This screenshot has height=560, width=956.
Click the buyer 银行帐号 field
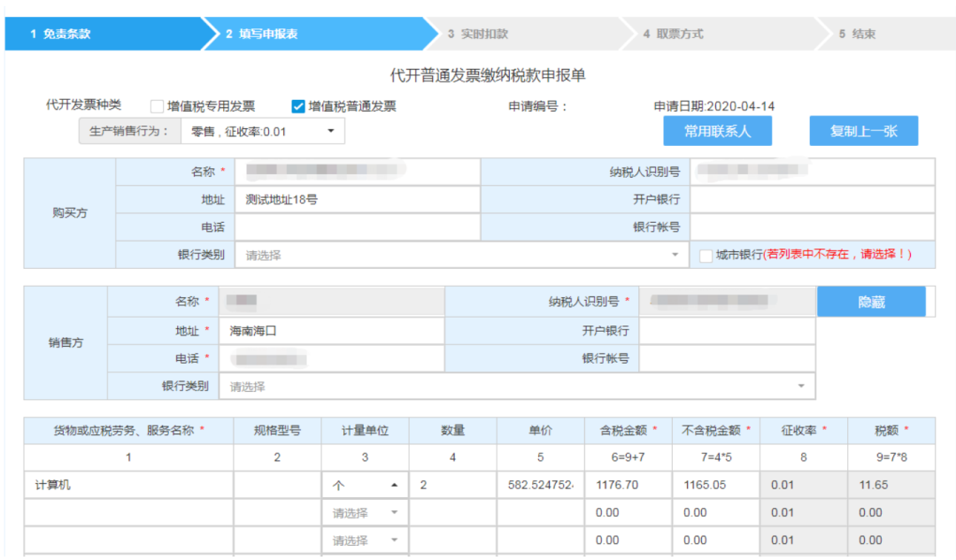click(x=812, y=227)
